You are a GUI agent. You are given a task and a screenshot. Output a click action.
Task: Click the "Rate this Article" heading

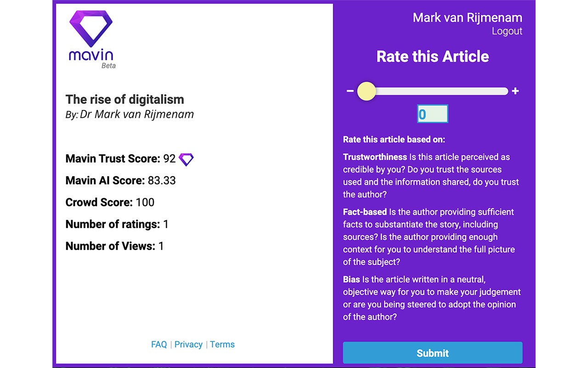click(432, 57)
